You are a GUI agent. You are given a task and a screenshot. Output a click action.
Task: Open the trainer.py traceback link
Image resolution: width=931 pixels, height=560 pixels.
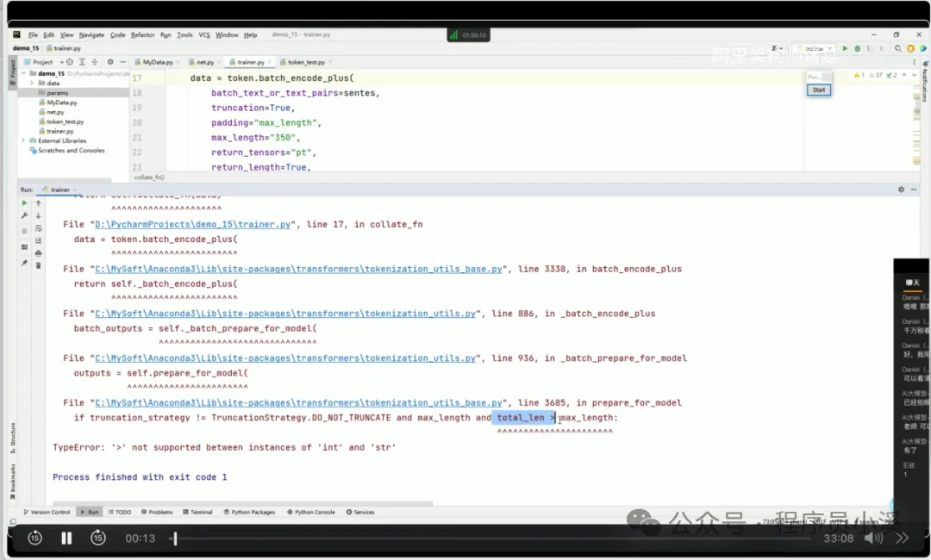[x=193, y=225]
